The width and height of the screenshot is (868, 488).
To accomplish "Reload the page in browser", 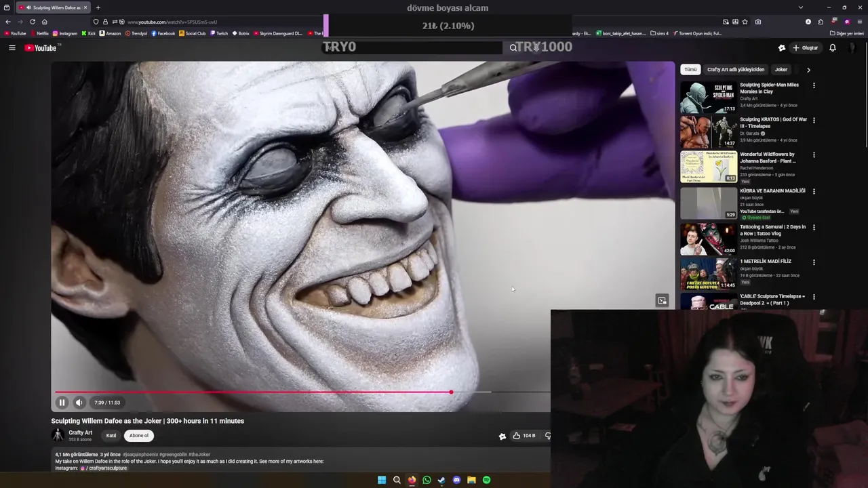I will coord(33,22).
